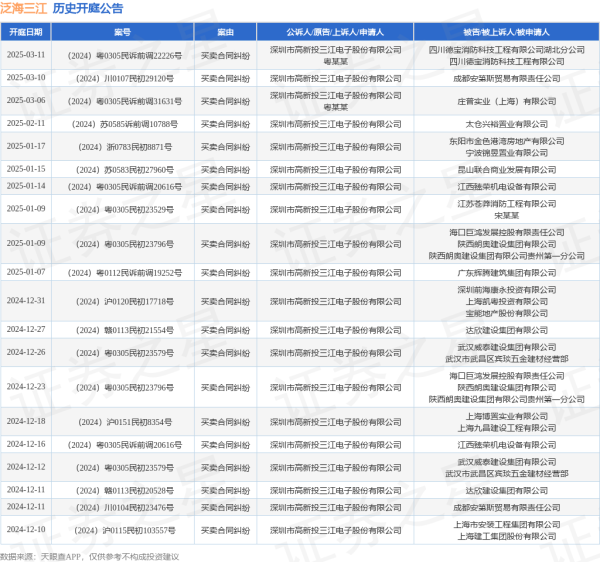This screenshot has height=562, width=600.
Task: Click the date cell 2024-12-27
Action: pyautogui.click(x=26, y=329)
